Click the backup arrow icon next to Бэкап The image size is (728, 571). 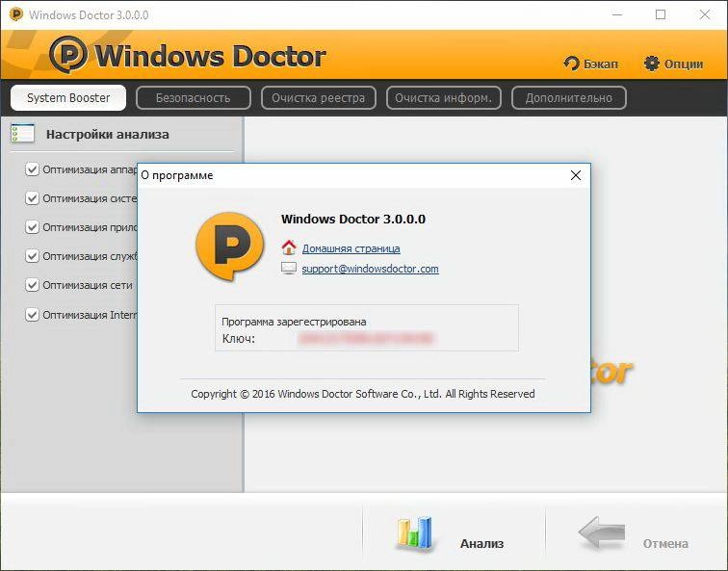571,64
